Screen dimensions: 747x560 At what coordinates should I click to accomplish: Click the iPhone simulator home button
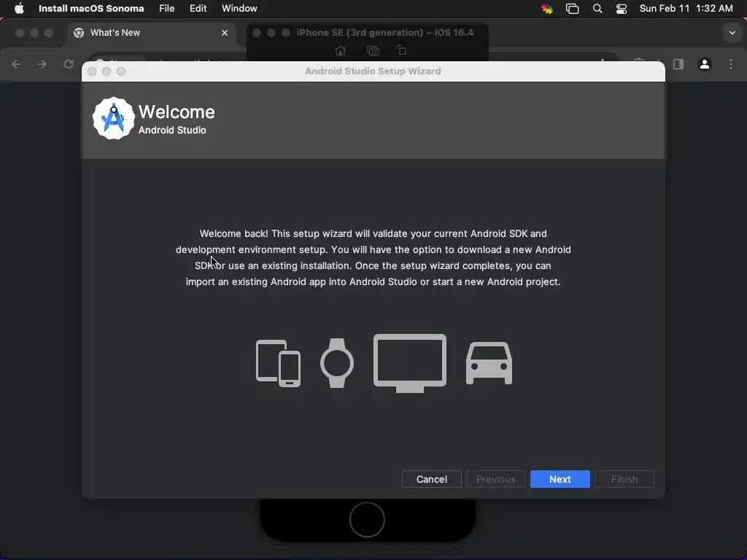tap(367, 519)
